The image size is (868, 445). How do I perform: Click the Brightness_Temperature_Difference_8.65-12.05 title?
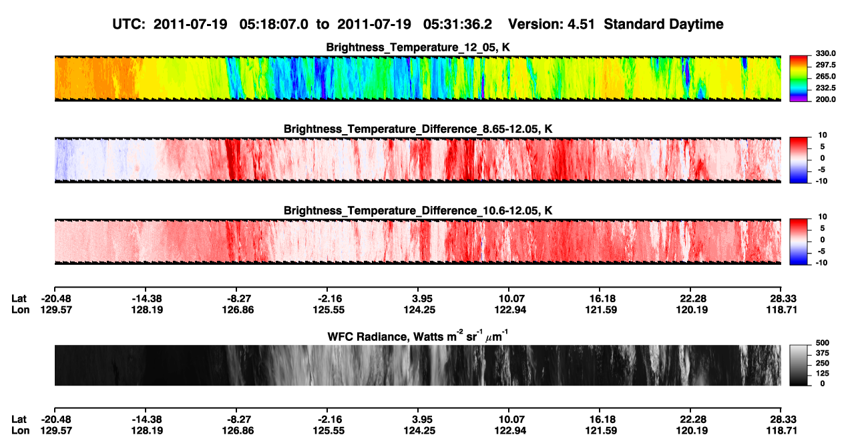(x=418, y=129)
